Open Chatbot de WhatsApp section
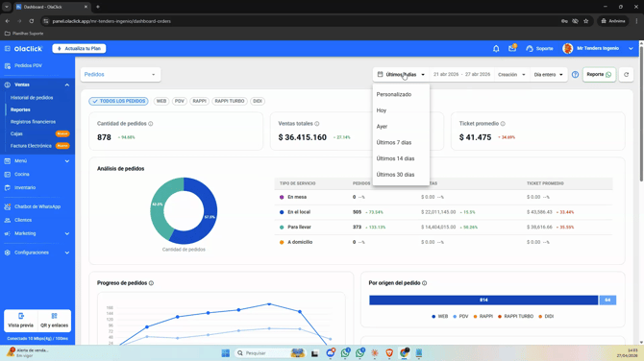This screenshot has height=361, width=644. pyautogui.click(x=37, y=206)
